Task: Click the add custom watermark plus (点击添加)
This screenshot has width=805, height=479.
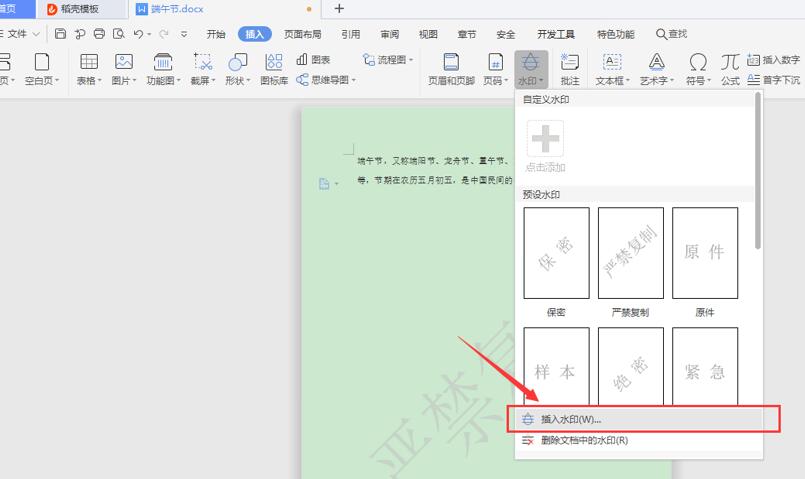Action: point(545,139)
